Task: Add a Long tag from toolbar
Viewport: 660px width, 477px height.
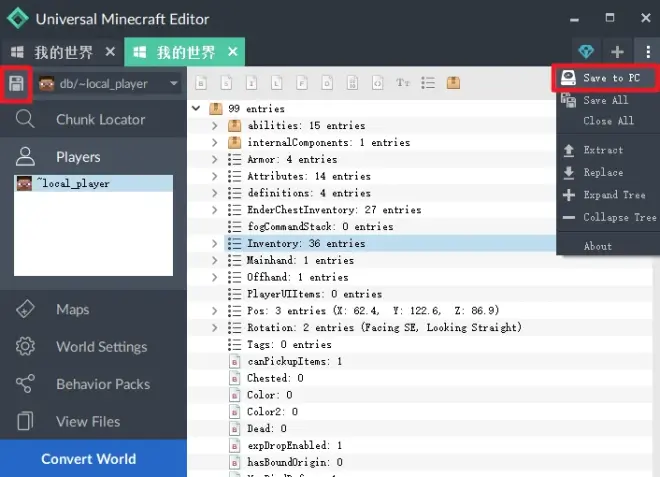Action: click(x=277, y=83)
